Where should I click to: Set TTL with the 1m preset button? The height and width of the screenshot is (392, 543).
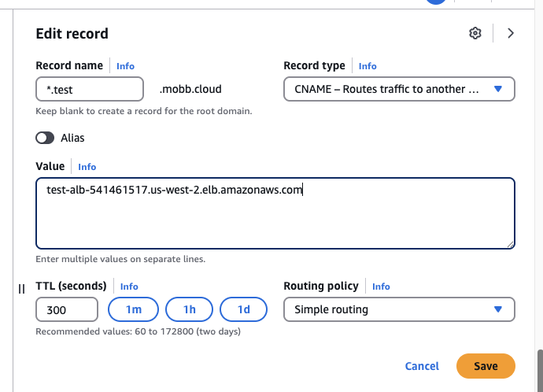134,309
